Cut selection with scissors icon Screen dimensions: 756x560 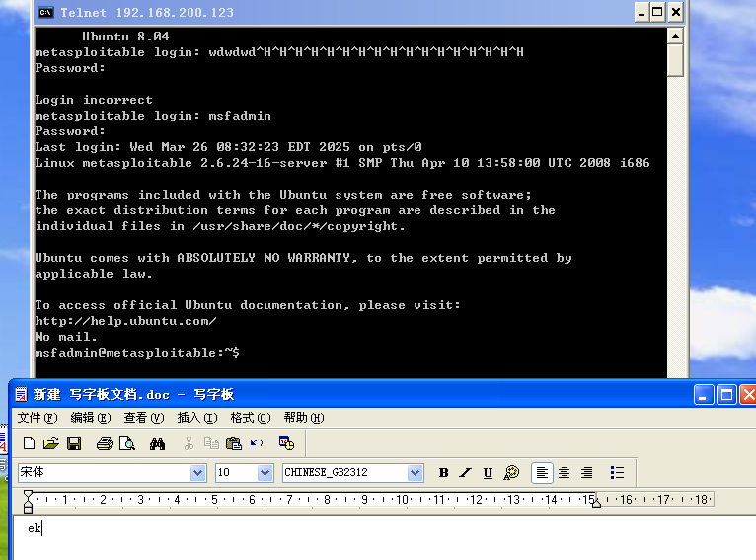coord(189,443)
